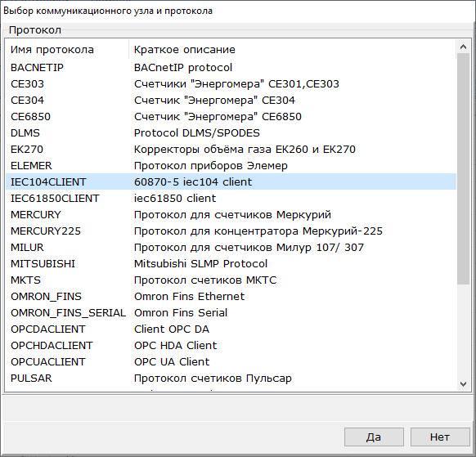Click the description 'OPC HDA Client'
Image resolution: width=476 pixels, height=457 pixels.
pos(176,346)
